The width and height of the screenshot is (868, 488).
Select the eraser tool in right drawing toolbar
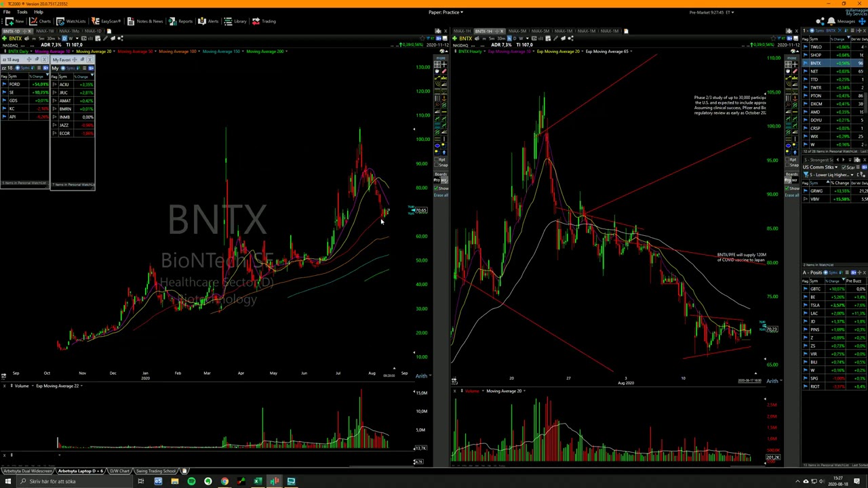pyautogui.click(x=795, y=71)
